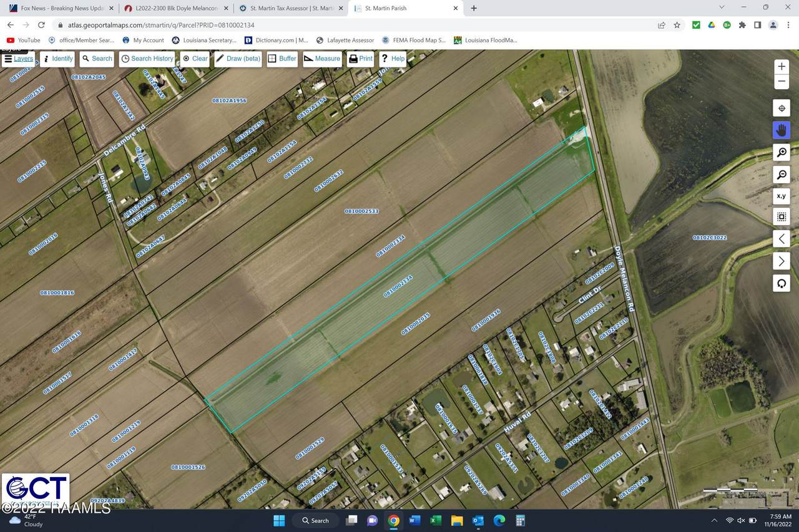
Task: Select the Measure tool
Action: coord(323,59)
